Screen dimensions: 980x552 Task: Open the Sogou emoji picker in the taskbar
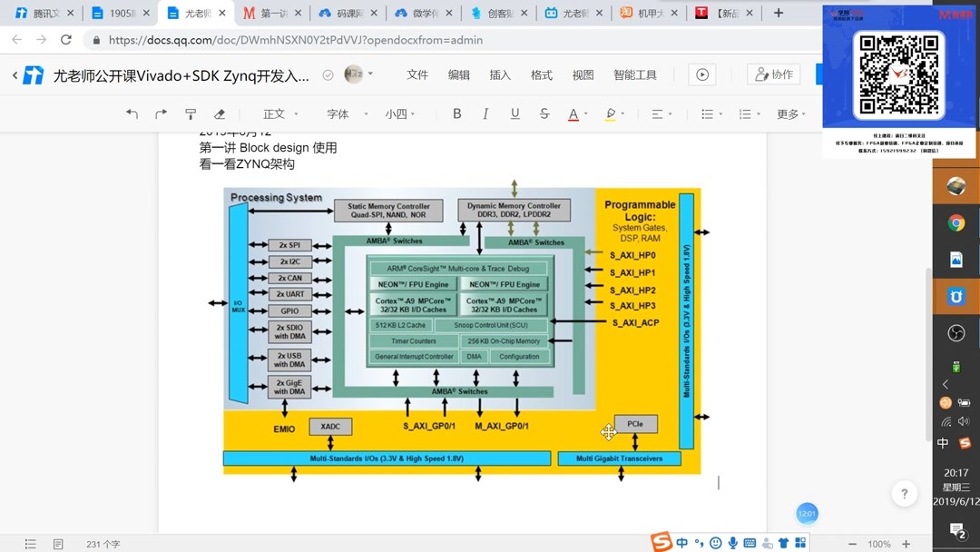tap(716, 542)
